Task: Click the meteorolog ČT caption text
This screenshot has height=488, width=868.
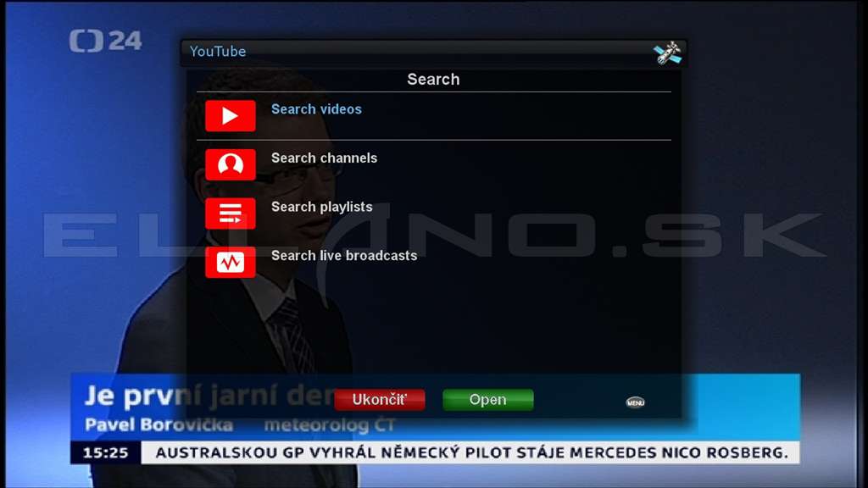Action: [330, 425]
